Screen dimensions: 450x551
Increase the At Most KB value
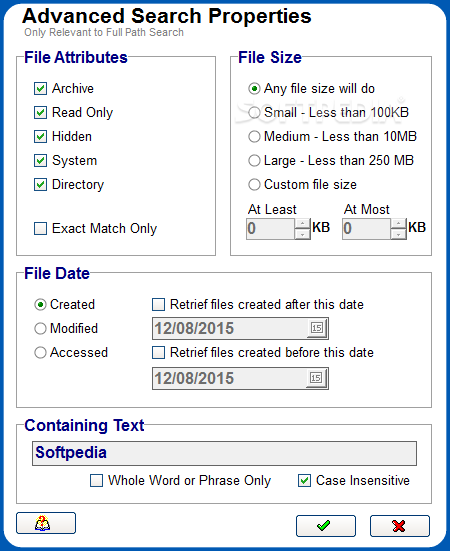[x=398, y=223]
